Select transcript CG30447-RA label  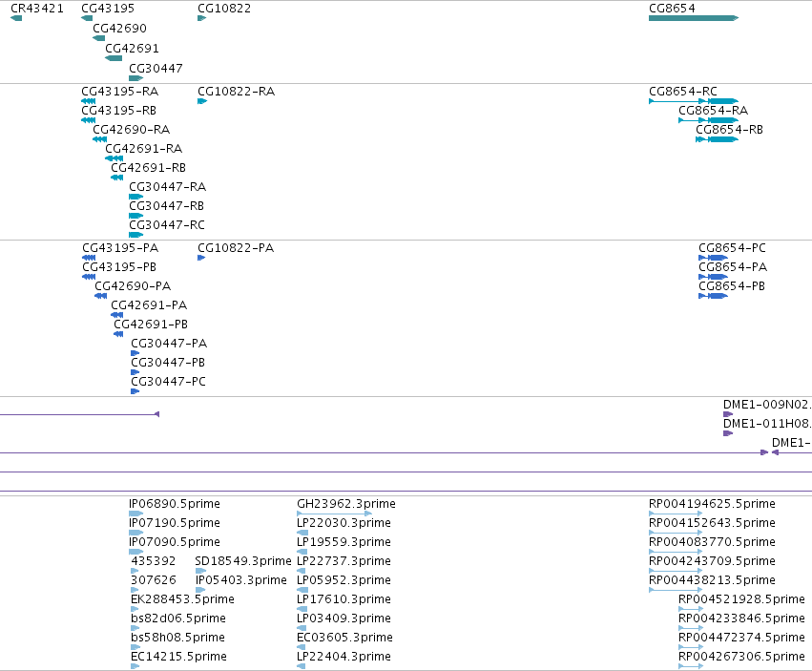(x=168, y=186)
